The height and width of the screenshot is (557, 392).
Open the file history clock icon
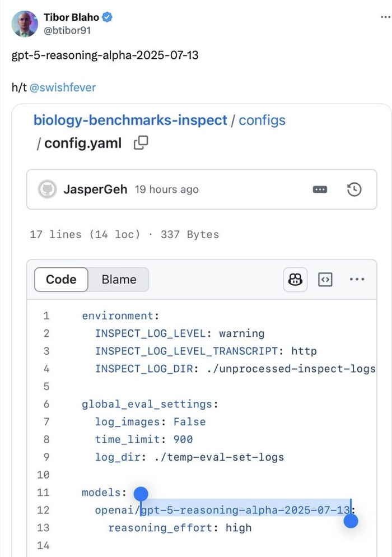coord(354,189)
